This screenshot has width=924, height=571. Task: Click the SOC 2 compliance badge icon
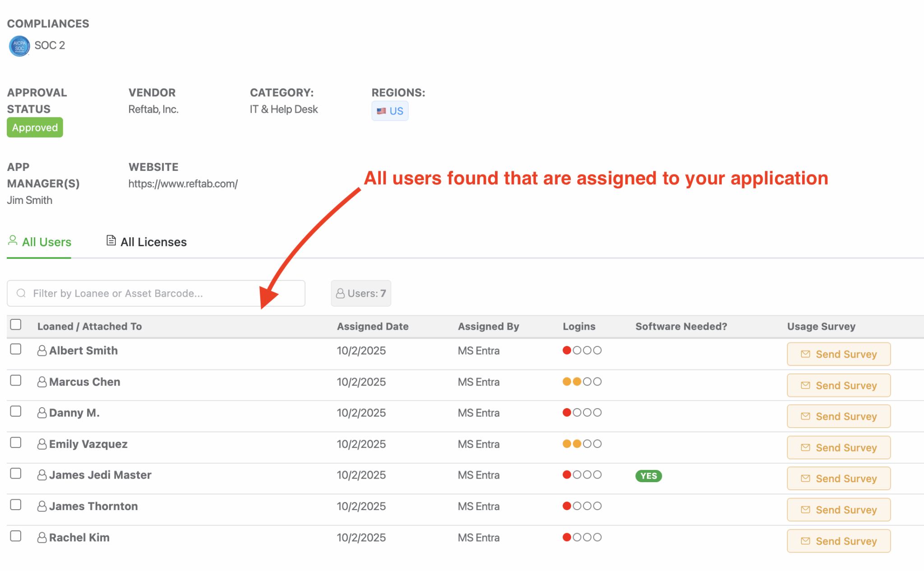[x=18, y=46]
